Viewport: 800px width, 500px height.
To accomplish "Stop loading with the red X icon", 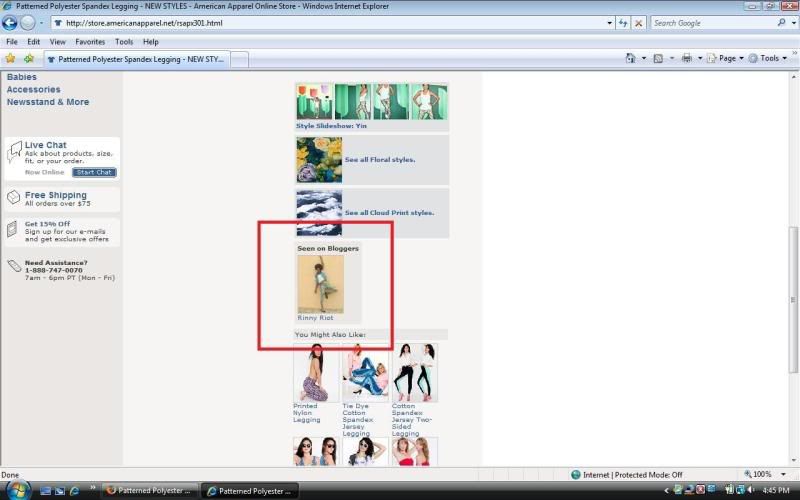I will (x=638, y=23).
